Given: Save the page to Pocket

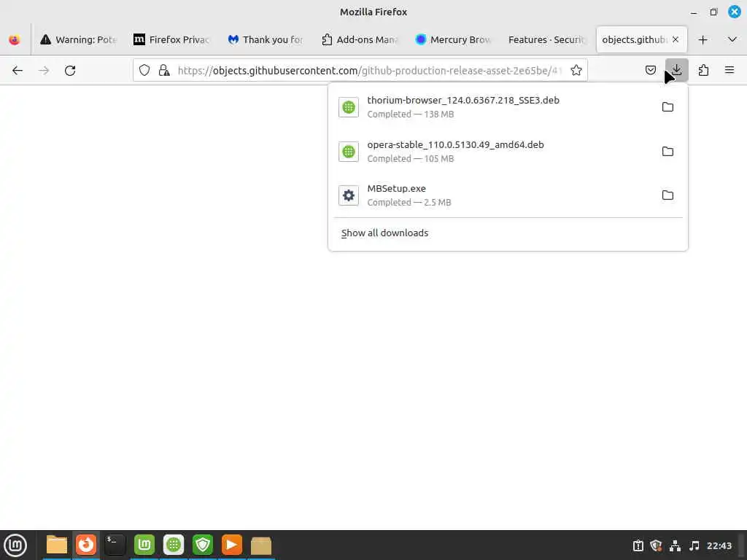Looking at the screenshot, I should 650,71.
